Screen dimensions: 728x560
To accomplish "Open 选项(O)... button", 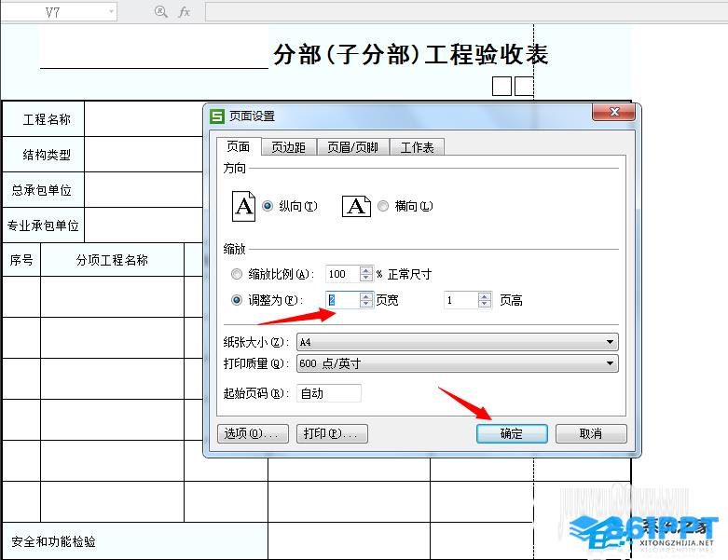I will tap(253, 434).
